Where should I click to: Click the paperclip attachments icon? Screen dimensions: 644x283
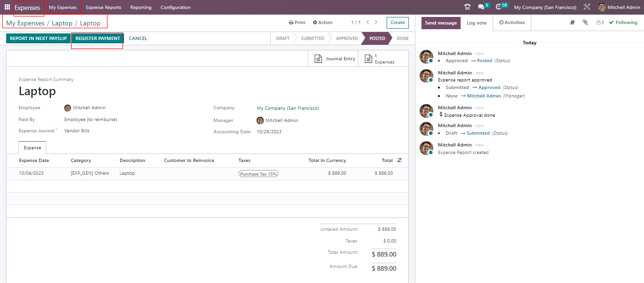click(585, 23)
